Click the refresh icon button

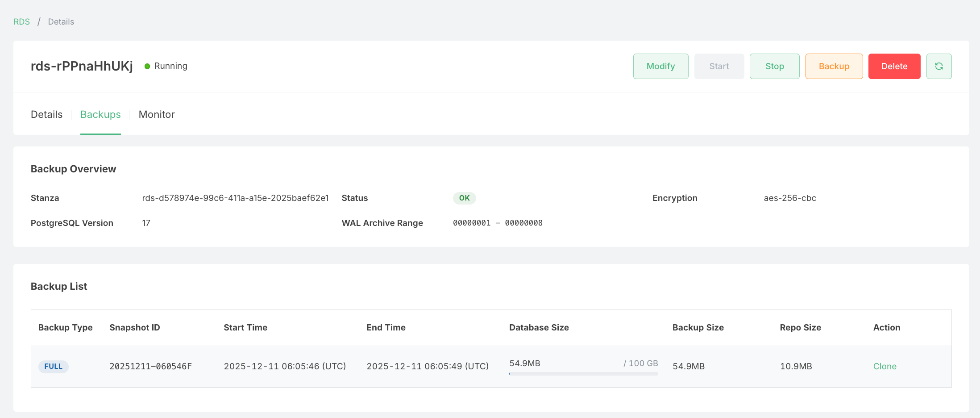click(938, 66)
